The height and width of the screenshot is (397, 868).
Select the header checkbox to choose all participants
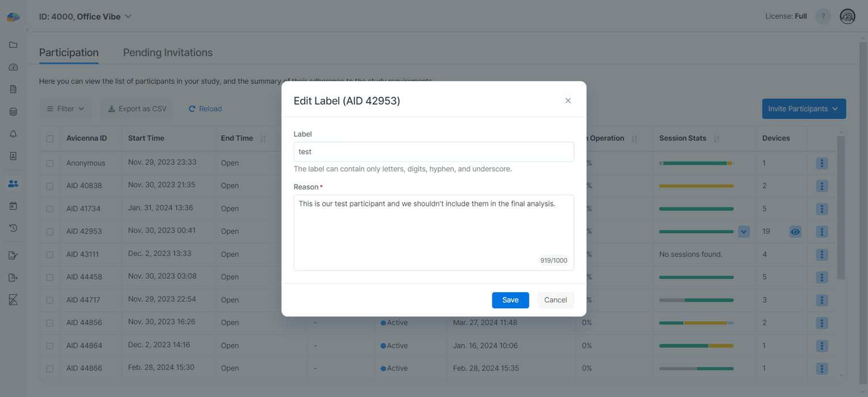[49, 138]
